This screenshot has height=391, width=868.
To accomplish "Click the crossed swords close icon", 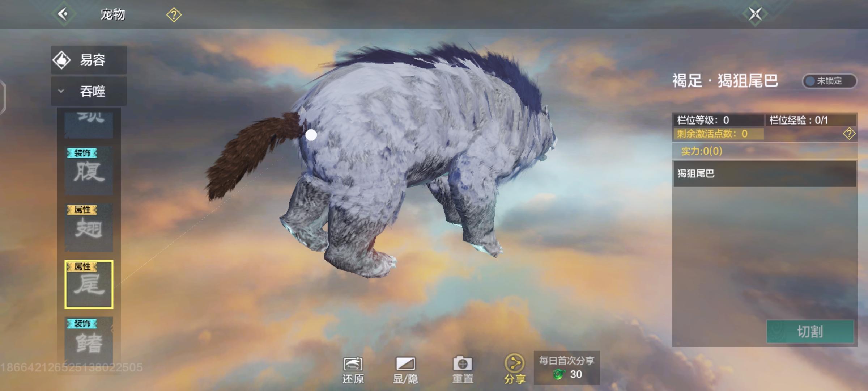I will point(755,14).
